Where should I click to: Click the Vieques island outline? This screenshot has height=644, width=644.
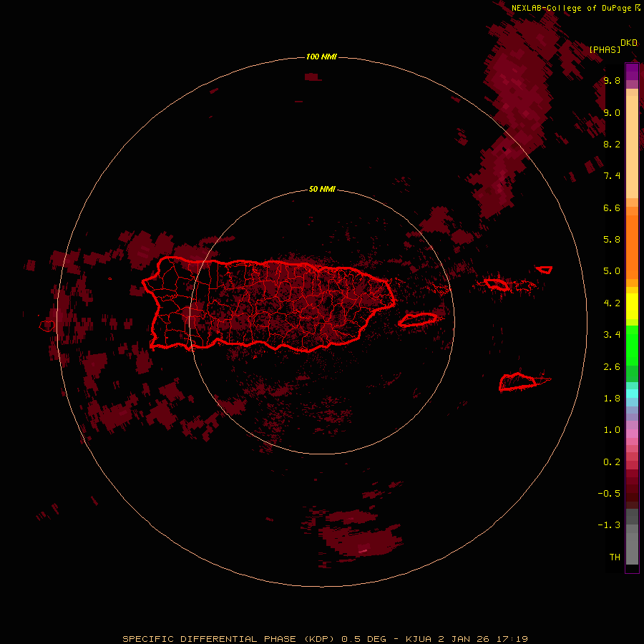pos(418,320)
